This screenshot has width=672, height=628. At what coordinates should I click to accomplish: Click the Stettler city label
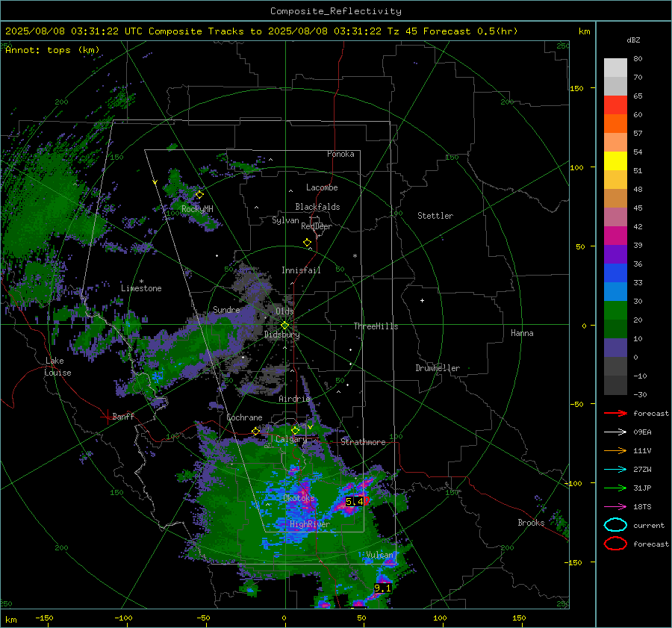coord(435,216)
